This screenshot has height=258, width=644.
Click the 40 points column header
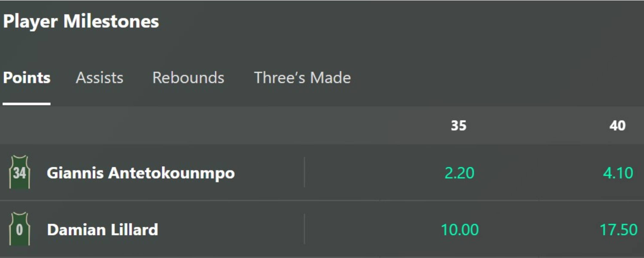pyautogui.click(x=617, y=126)
